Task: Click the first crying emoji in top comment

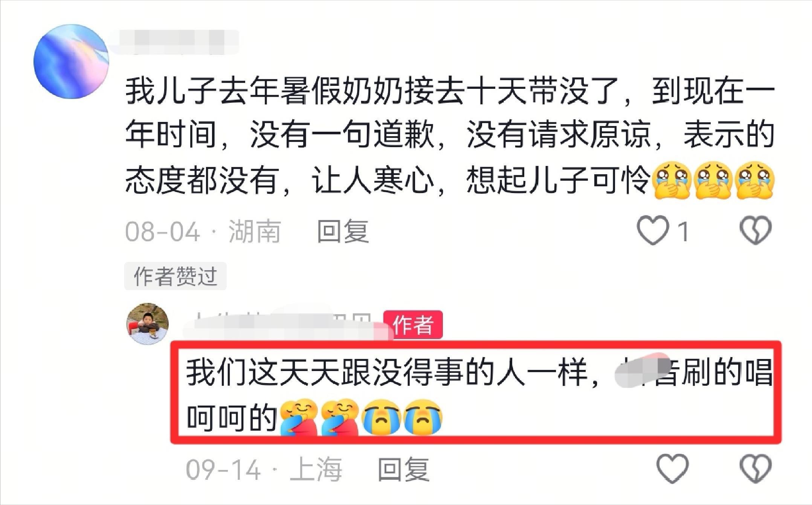Action: tap(671, 180)
